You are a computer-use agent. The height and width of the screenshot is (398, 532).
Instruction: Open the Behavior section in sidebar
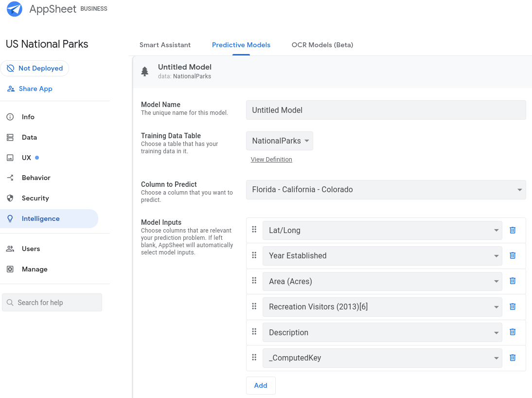click(x=36, y=178)
